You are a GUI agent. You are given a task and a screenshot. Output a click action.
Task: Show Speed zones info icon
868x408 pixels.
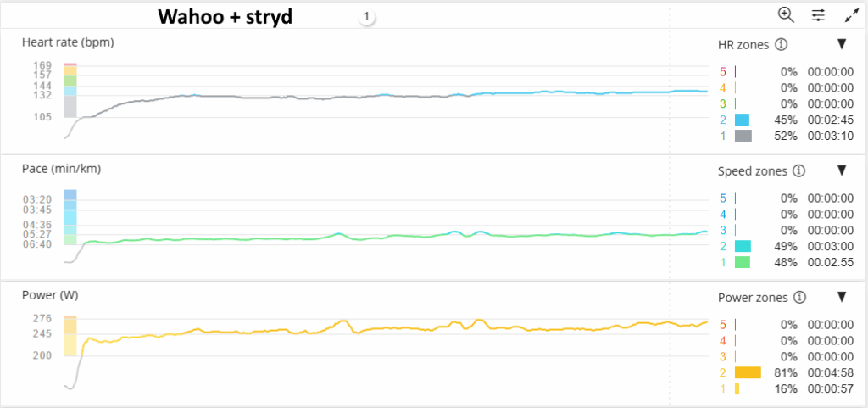coord(798,171)
